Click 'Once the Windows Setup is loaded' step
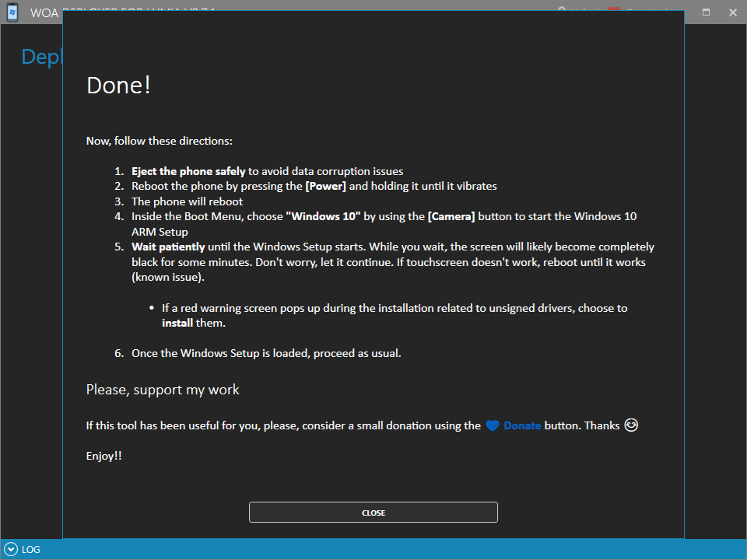Image resolution: width=747 pixels, height=560 pixels. click(x=266, y=353)
